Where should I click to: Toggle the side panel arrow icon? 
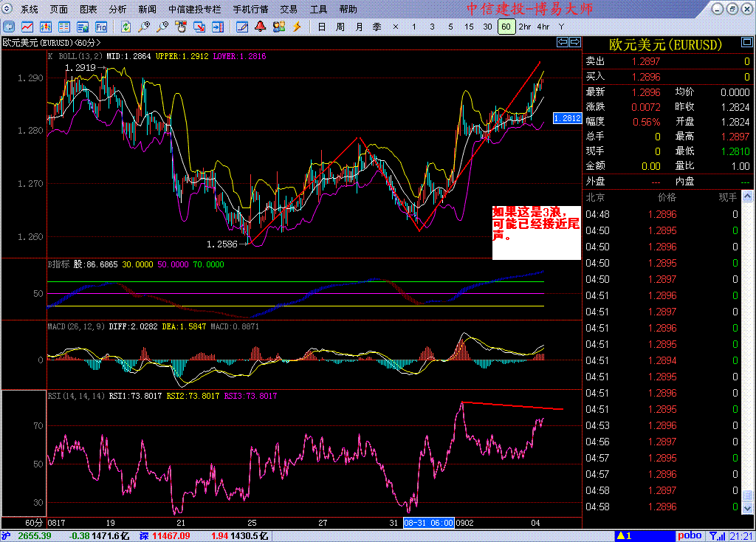pyautogui.click(x=218, y=27)
